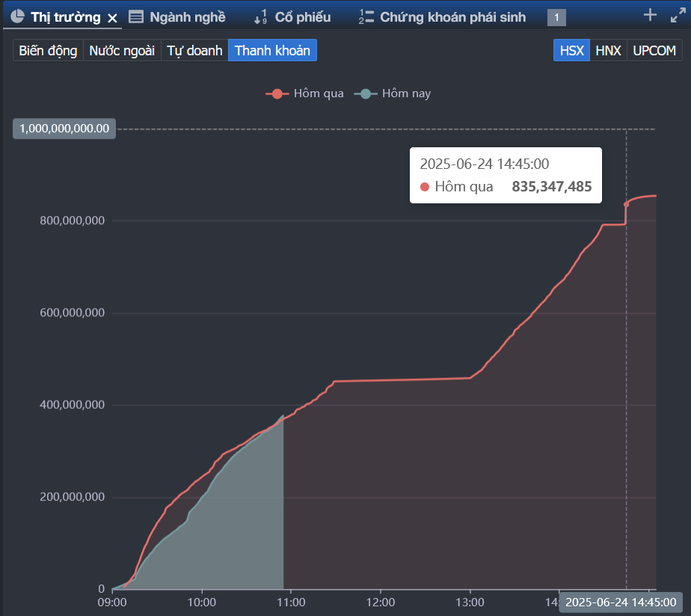Screen dimensions: 691x616
Task: Select the HSX exchange button
Action: tap(571, 51)
